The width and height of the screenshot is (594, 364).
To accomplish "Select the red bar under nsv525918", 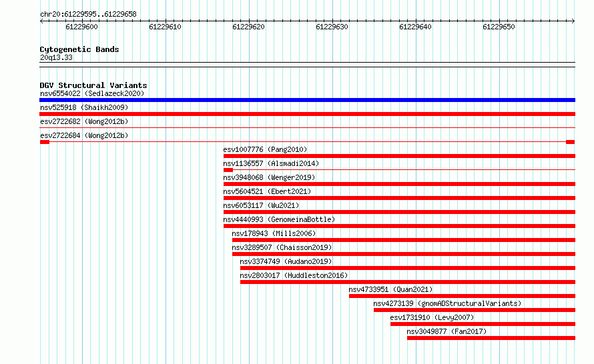I will (x=307, y=114).
